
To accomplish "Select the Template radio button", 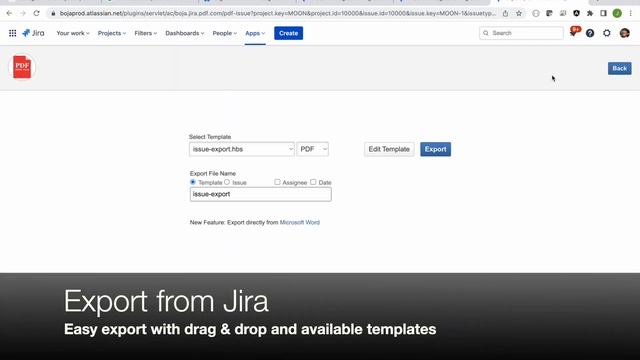I will 193,182.
